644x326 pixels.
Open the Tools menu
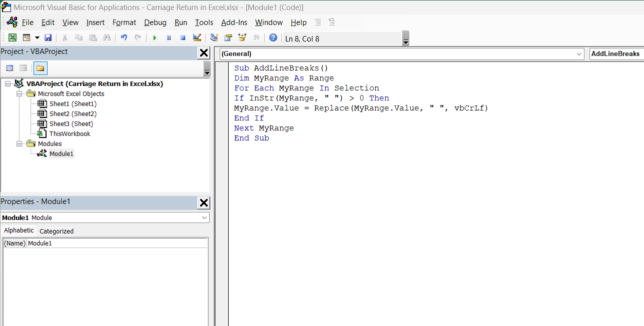tap(204, 22)
